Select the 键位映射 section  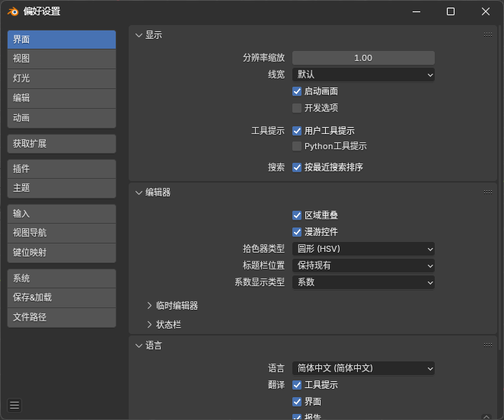61,253
